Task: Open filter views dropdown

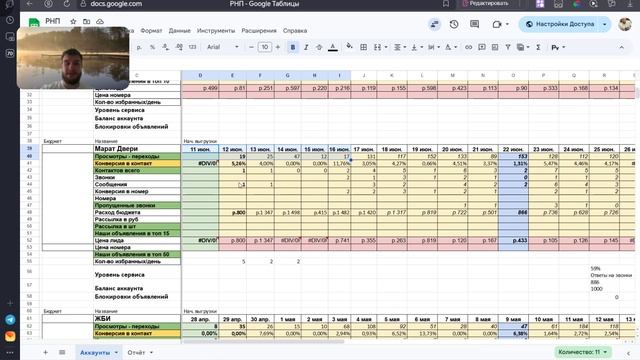Action: pos(523,47)
